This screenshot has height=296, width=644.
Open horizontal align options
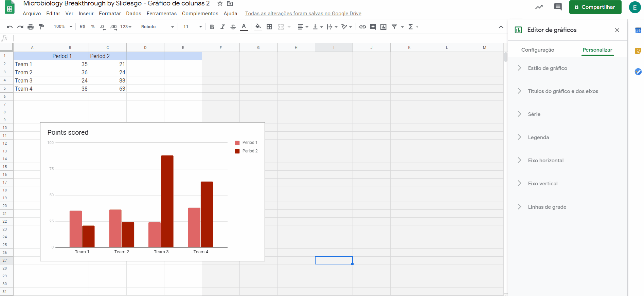click(x=303, y=27)
